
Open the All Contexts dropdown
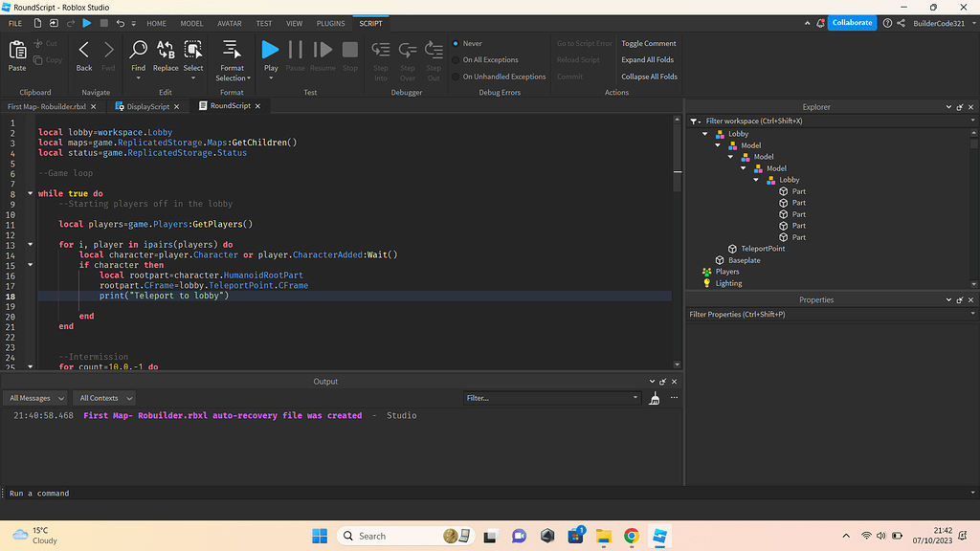(105, 398)
